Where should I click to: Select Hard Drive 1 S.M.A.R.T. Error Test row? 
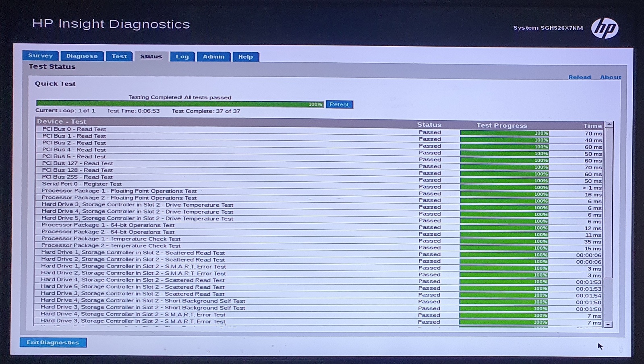319,267
